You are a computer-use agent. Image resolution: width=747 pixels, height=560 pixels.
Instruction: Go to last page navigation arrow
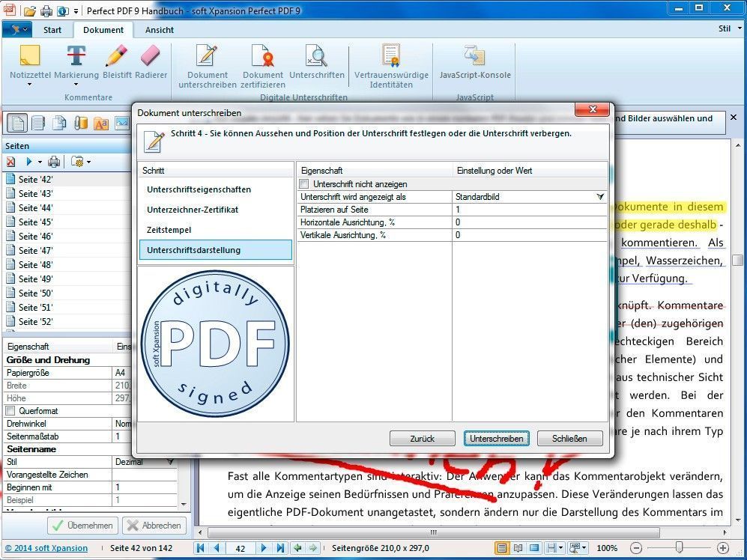[281, 548]
